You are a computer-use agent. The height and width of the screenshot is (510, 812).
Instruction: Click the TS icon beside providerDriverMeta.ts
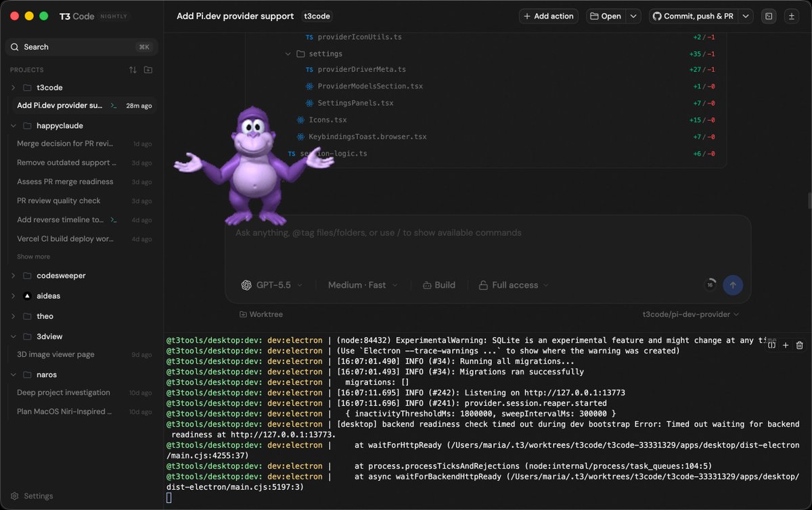[x=309, y=69]
